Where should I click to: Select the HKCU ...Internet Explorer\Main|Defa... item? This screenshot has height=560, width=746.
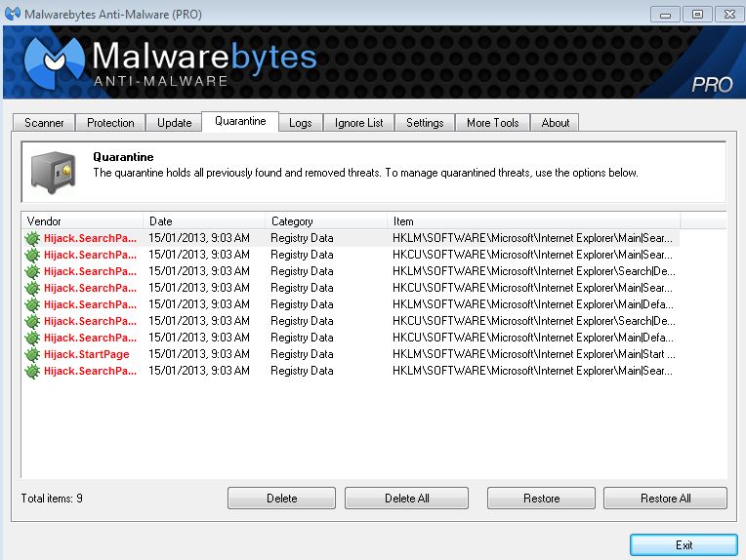(533, 338)
